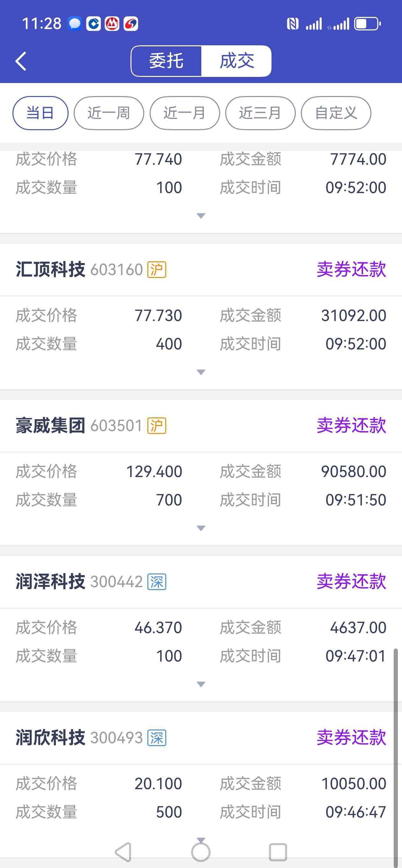The height and width of the screenshot is (868, 402).
Task: Tap 卖券还款 on the 豪威集团 record
Action: [x=351, y=426]
